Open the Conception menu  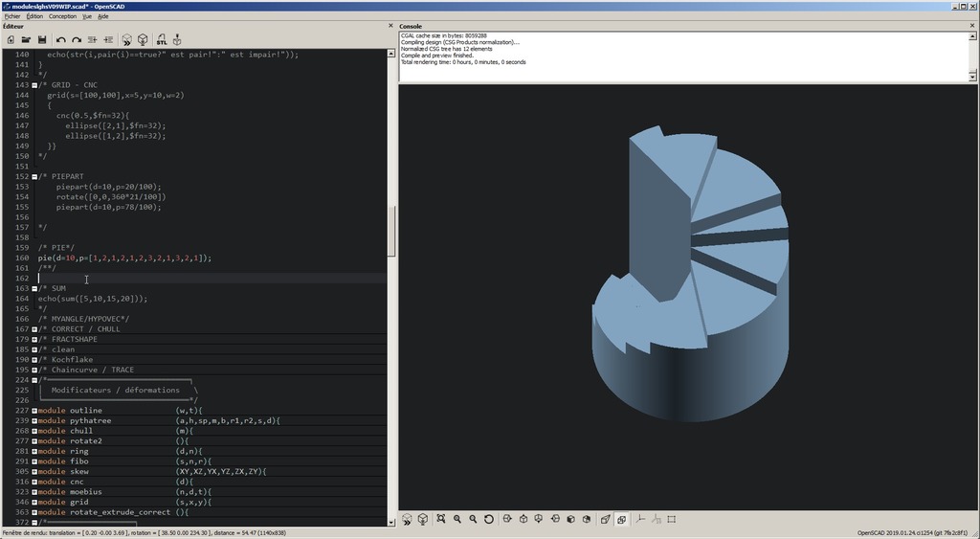(62, 16)
